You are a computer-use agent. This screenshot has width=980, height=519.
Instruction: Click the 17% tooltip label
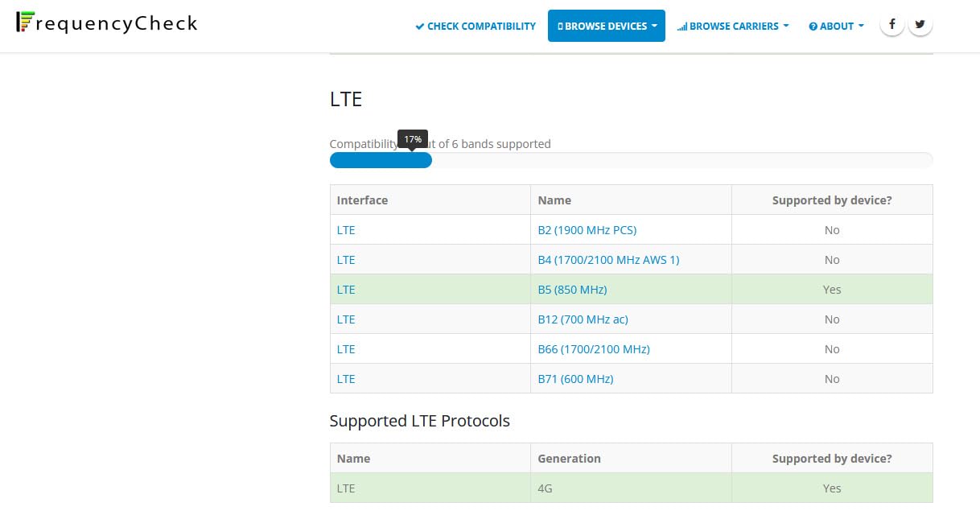click(x=413, y=139)
